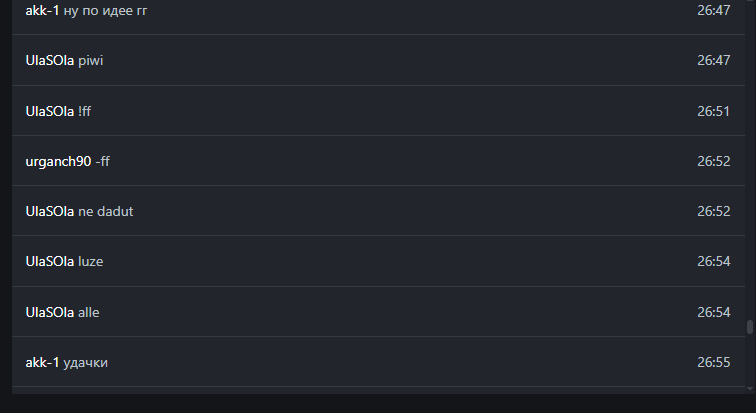Click the "ну по идее гг" message text
The width and height of the screenshot is (756, 413).
click(105, 10)
